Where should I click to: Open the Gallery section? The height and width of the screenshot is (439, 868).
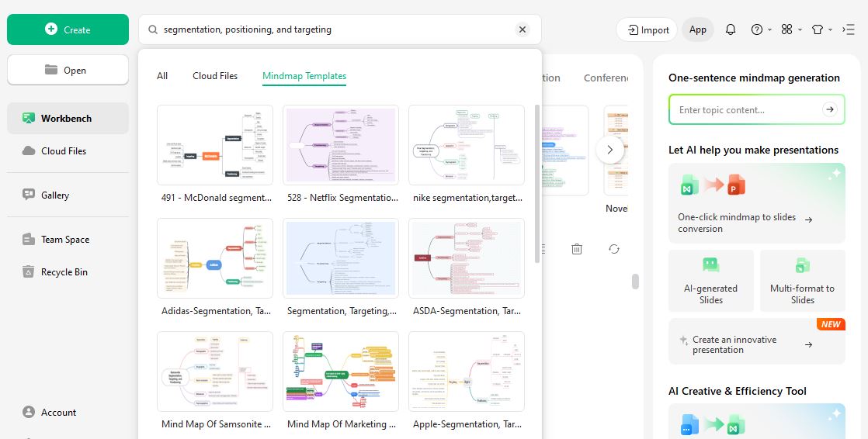[68, 195]
